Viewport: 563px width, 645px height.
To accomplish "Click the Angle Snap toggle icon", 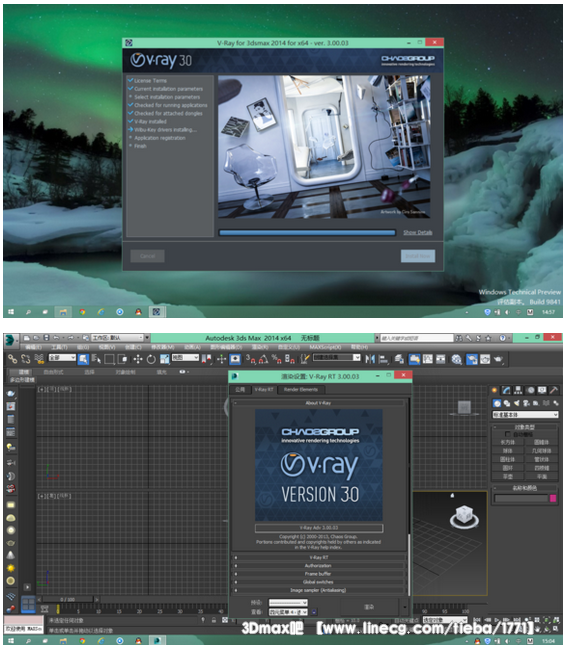I will [x=263, y=359].
